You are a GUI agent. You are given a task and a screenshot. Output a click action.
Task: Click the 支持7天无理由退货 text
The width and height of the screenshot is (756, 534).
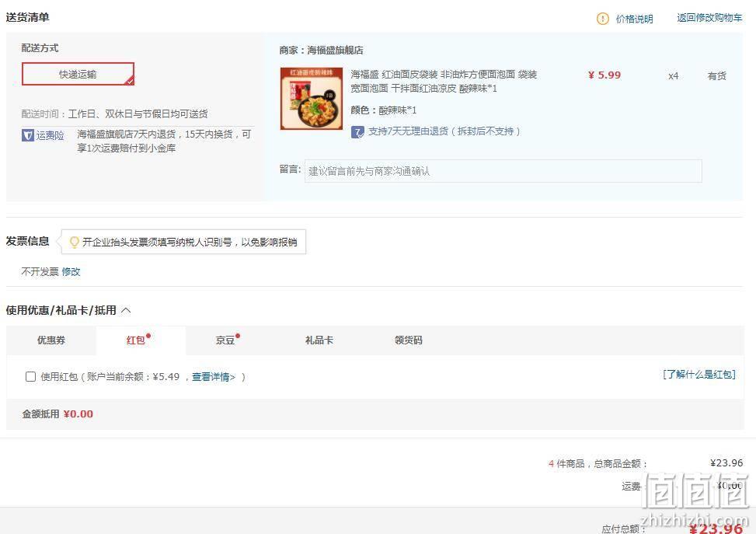click(444, 131)
